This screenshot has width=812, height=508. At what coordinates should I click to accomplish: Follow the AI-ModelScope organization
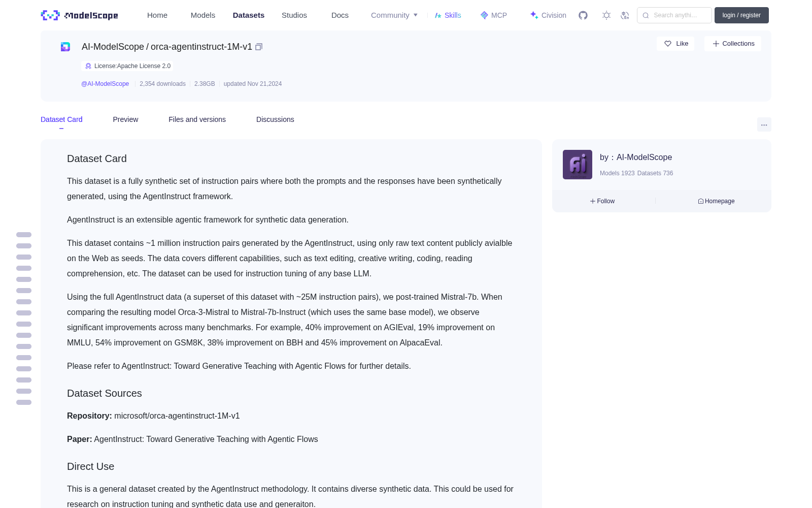(602, 201)
